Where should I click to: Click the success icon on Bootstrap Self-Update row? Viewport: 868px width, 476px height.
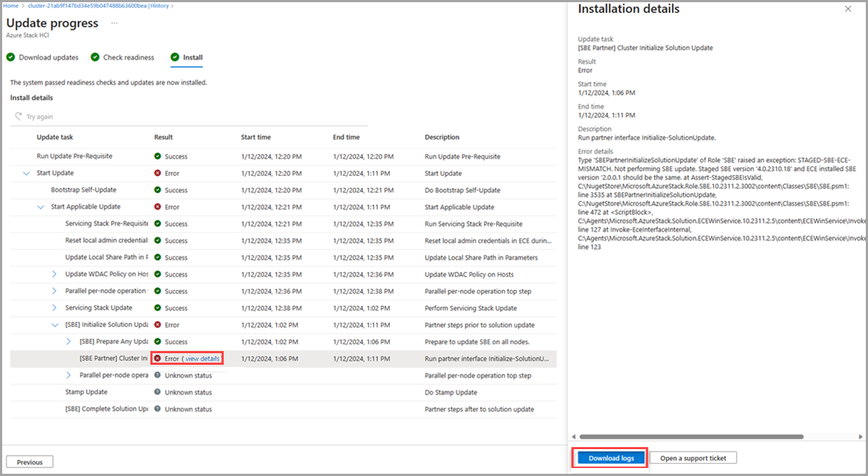click(158, 190)
